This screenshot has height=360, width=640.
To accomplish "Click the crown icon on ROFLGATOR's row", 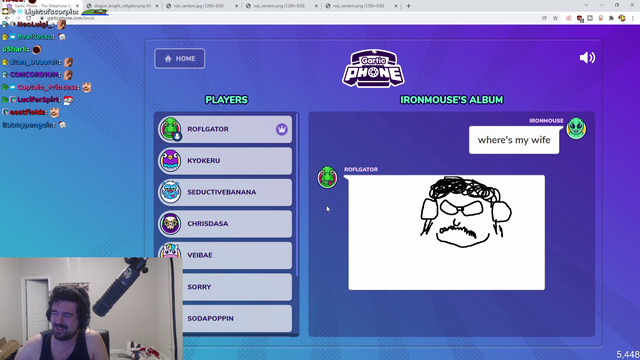I will (x=282, y=129).
